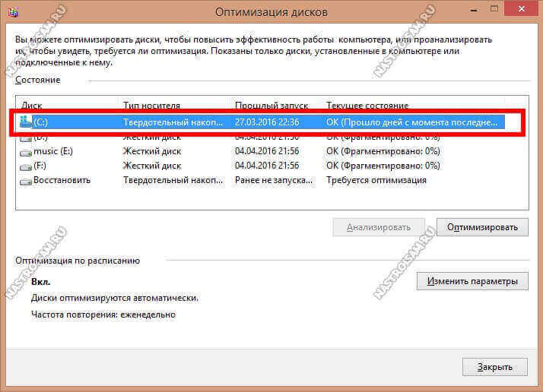
Task: Click Жесткий диск type in music (E:) row
Action: tap(152, 151)
